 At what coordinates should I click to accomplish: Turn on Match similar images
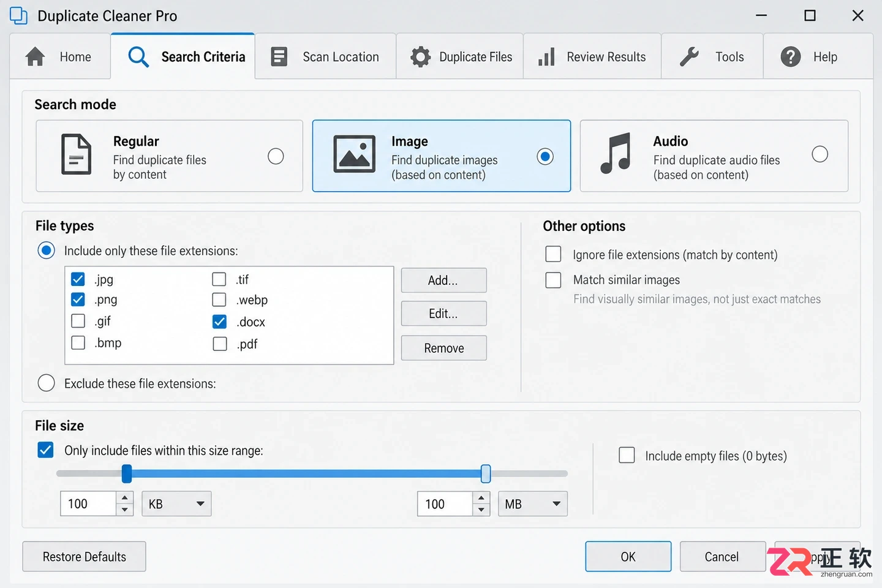click(553, 280)
